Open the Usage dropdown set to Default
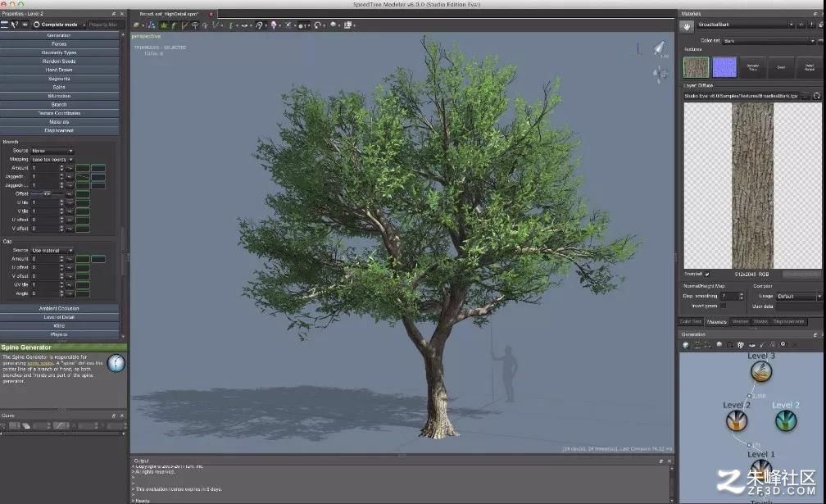Screen dimensions: 826x504 pyautogui.click(x=799, y=296)
